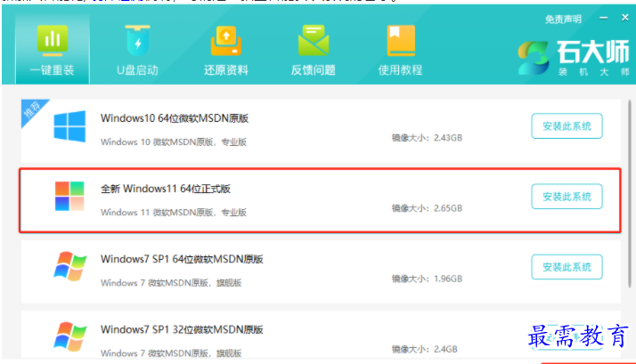636x364 pixels.
Task: Click 镜像大小: 2.43GB text
Action: coord(427,138)
